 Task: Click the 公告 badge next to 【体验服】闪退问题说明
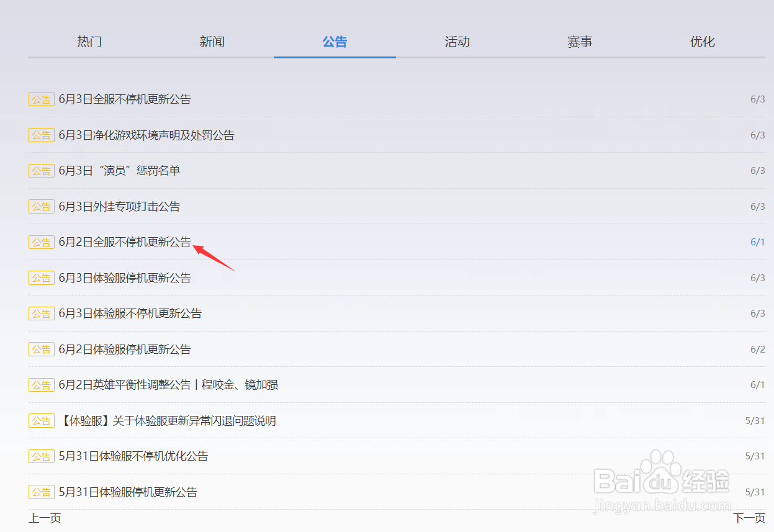(41, 420)
